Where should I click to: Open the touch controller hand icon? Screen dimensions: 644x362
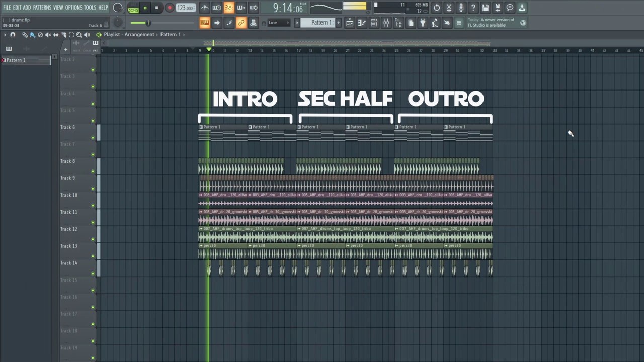tap(447, 23)
